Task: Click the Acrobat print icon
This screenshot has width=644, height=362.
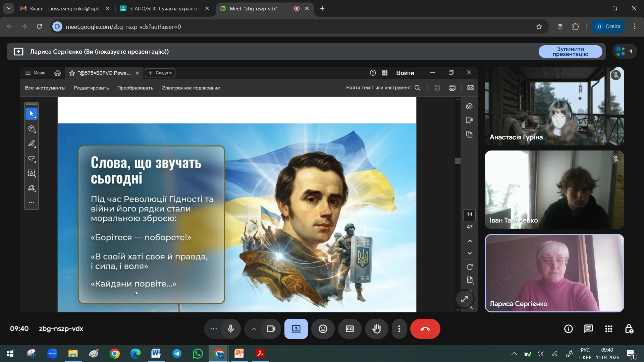Action: tap(452, 88)
